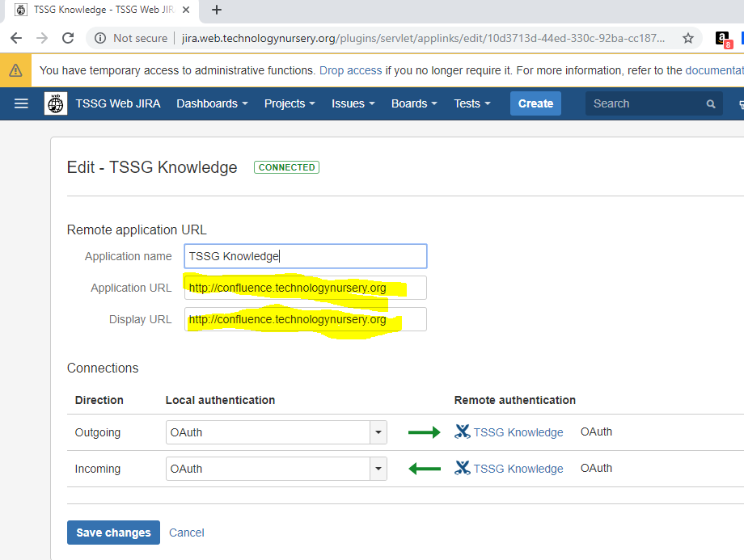Go to TSSG Web JIRA home title
The image size is (744, 560).
pos(118,103)
